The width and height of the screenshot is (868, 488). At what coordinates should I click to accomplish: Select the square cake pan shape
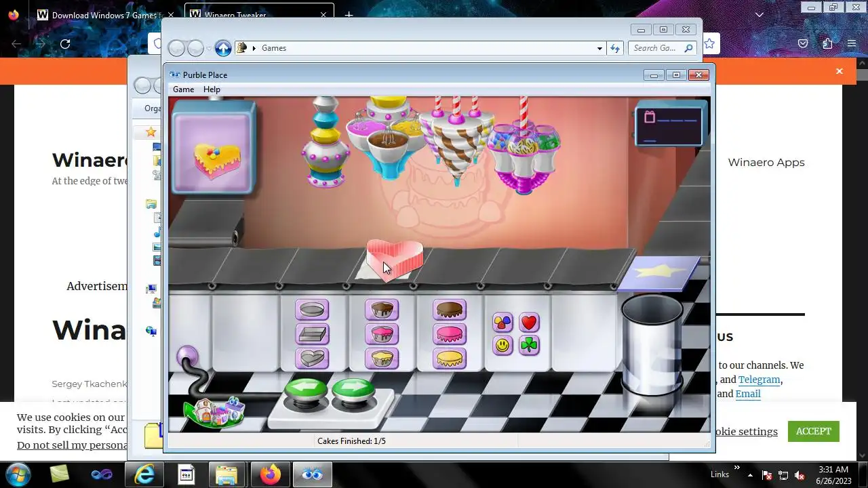tap(312, 334)
